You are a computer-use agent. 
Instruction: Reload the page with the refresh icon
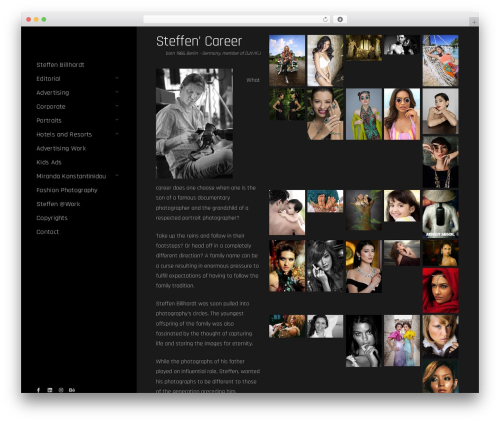(325, 19)
